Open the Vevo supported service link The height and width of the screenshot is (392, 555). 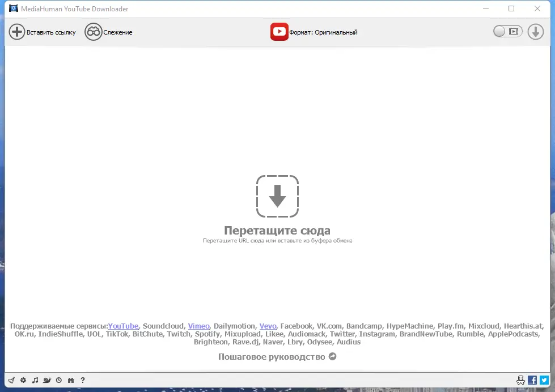pyautogui.click(x=268, y=326)
